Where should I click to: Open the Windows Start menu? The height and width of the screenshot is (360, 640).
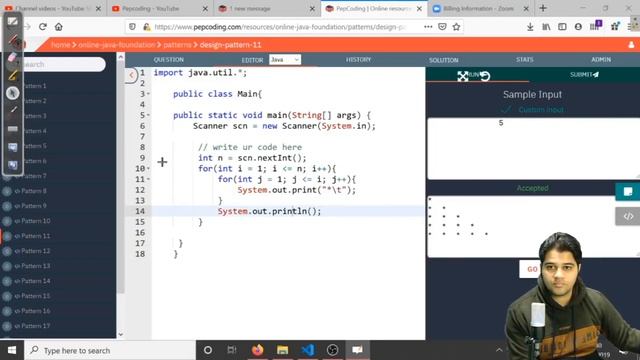(12, 350)
